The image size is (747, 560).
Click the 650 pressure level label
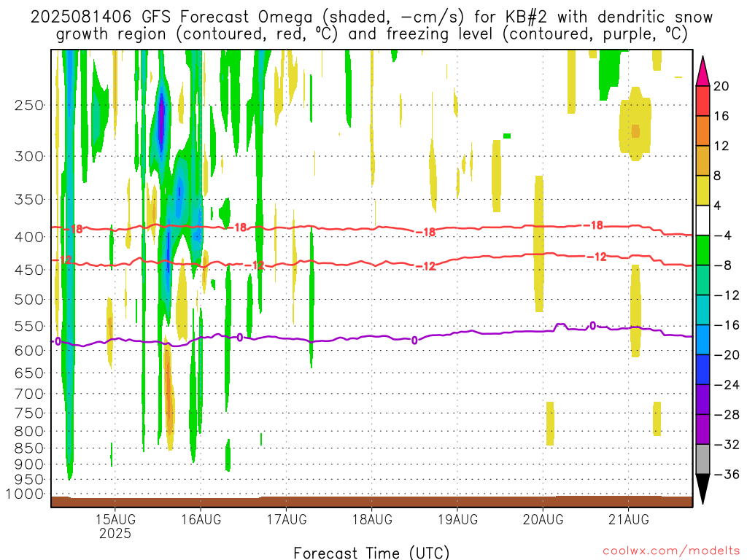point(29,373)
